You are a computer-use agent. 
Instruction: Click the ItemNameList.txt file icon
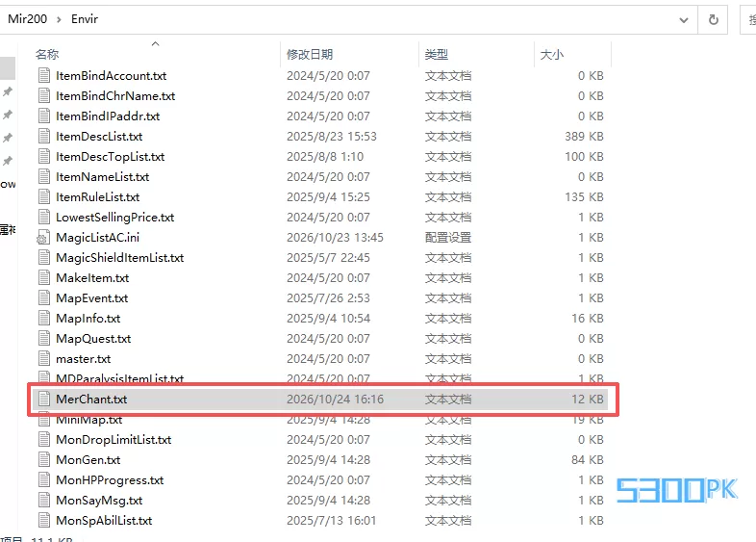(44, 177)
